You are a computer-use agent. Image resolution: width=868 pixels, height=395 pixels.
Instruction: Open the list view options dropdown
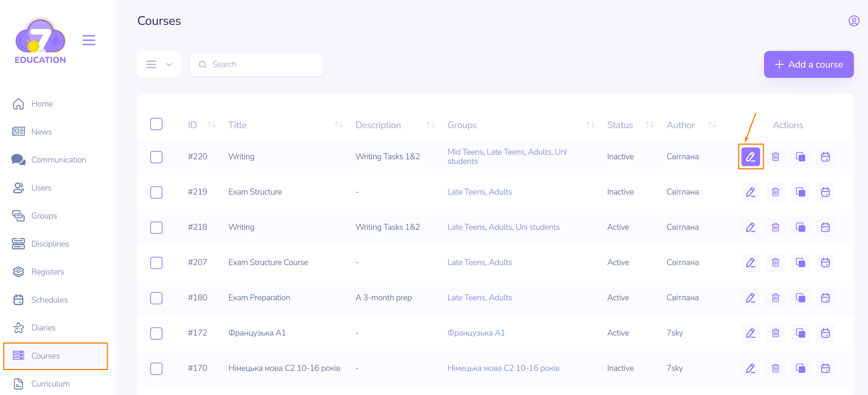coord(159,64)
